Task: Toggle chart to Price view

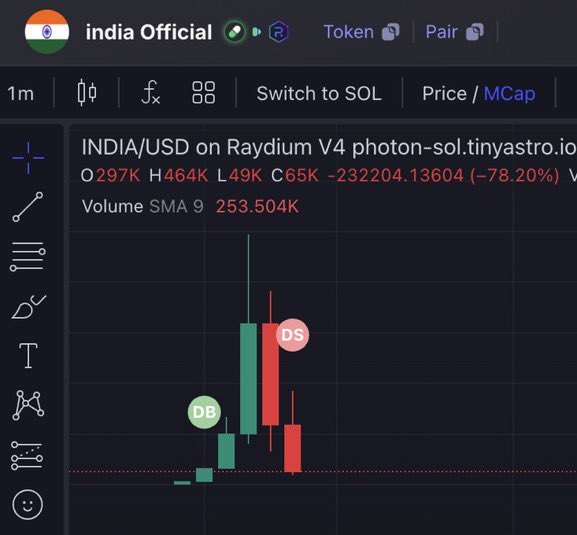Action: (444, 93)
